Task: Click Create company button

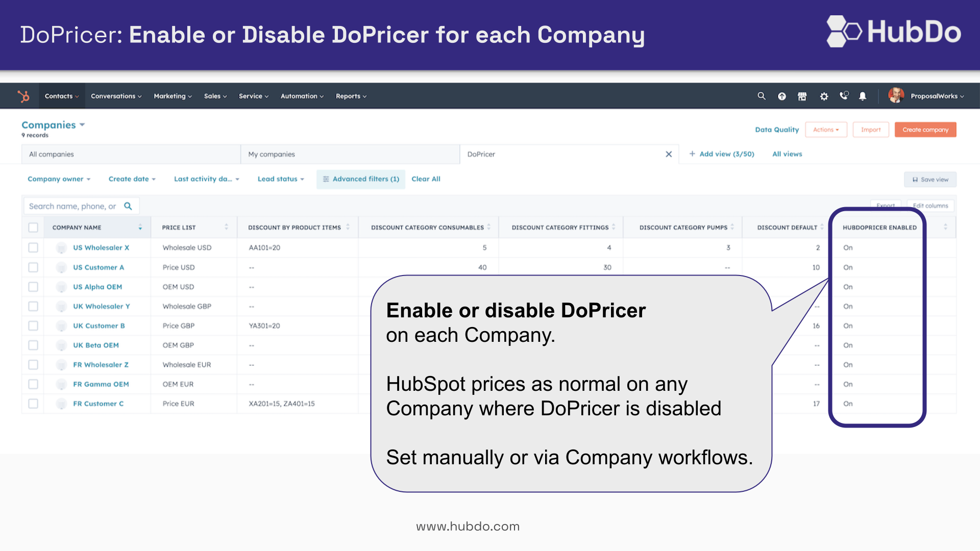Action: [925, 130]
